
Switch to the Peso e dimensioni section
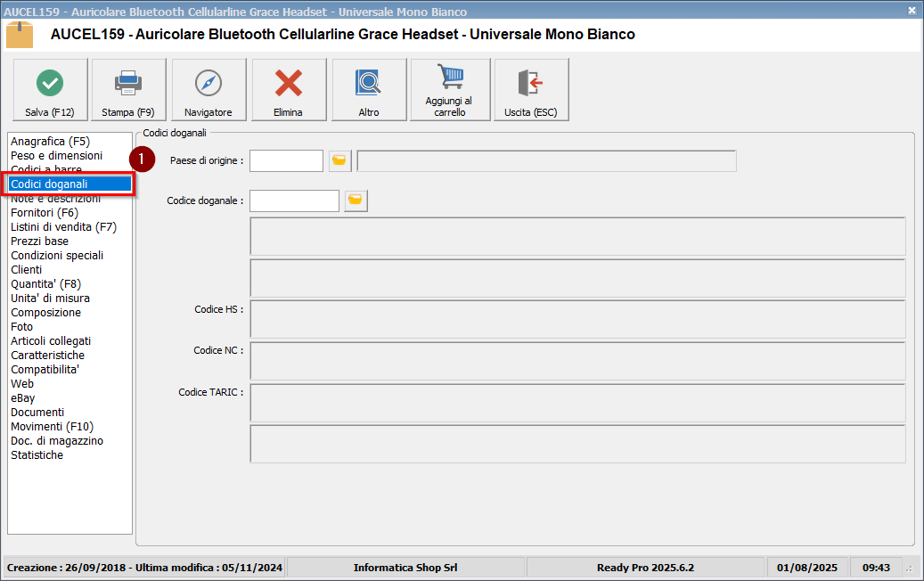pyautogui.click(x=56, y=156)
